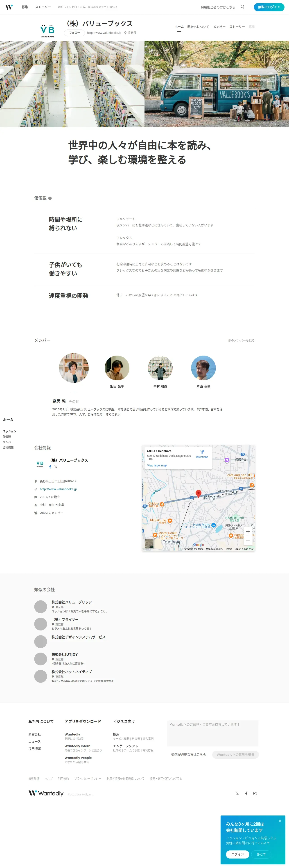Open プライバシーポリシー footer link

click(x=88, y=778)
